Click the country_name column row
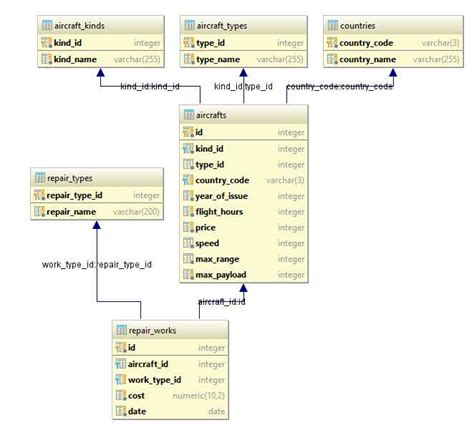This screenshot has height=430, width=474. click(x=393, y=59)
